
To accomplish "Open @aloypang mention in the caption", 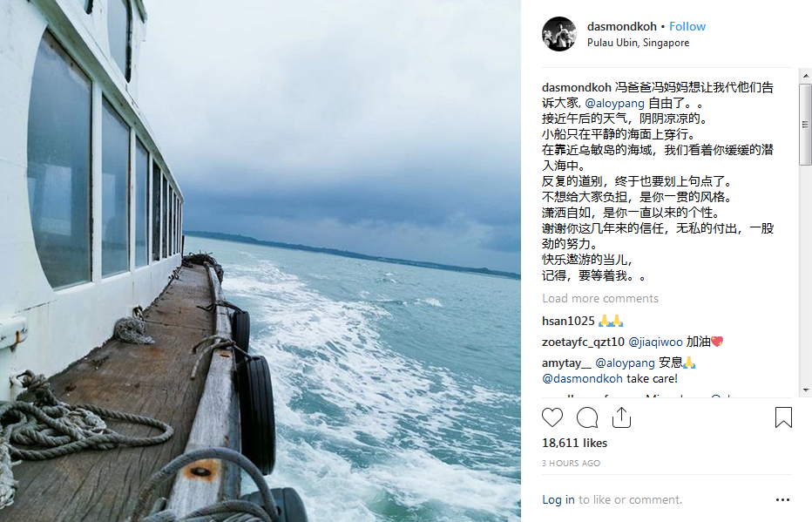I will point(615,103).
